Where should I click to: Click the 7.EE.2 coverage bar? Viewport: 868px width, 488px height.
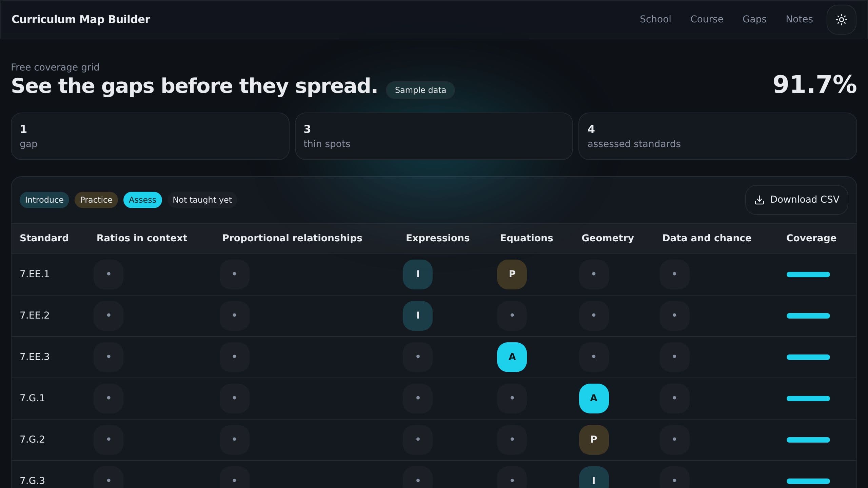click(808, 316)
